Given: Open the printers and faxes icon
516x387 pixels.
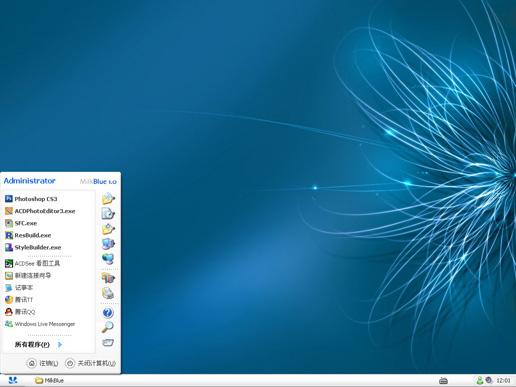Looking at the screenshot, I should [x=108, y=293].
